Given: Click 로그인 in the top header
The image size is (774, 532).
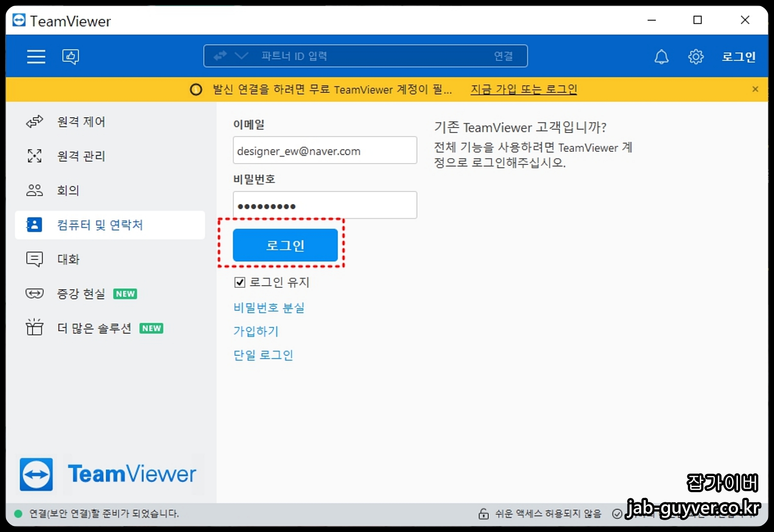Looking at the screenshot, I should click(739, 56).
